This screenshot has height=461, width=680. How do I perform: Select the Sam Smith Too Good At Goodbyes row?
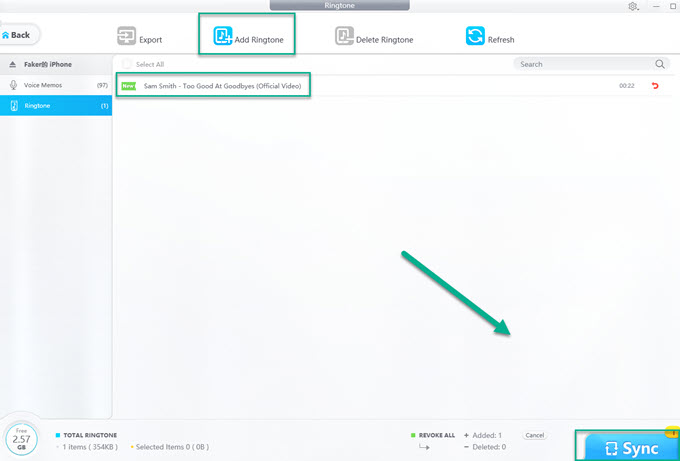click(396, 86)
